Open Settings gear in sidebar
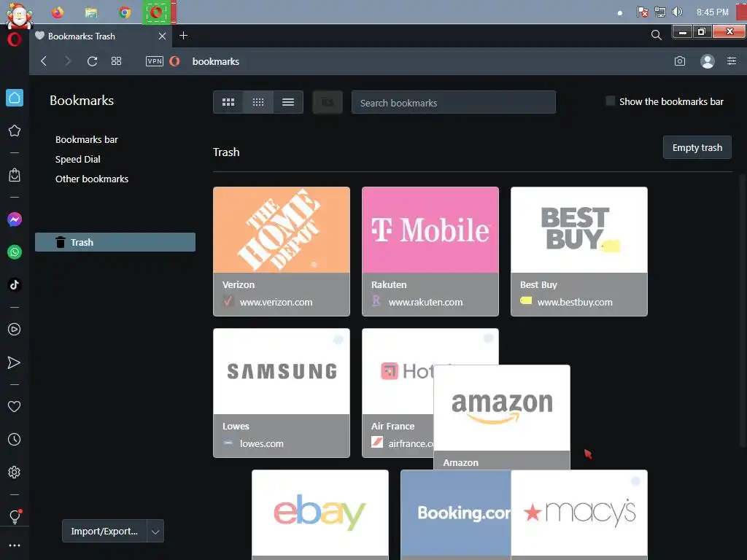The width and height of the screenshot is (747, 560). 15,472
